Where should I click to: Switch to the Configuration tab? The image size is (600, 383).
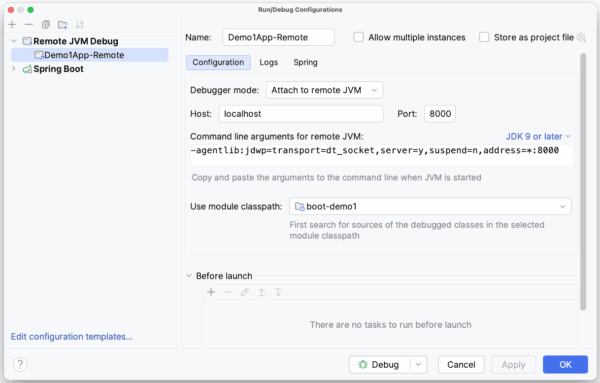coord(218,62)
